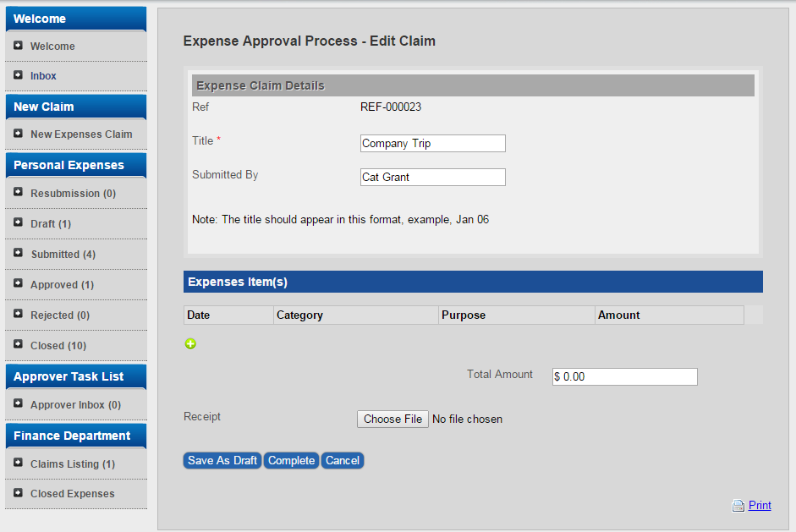Click the arrow icon beside Closed Expenses

[19, 492]
